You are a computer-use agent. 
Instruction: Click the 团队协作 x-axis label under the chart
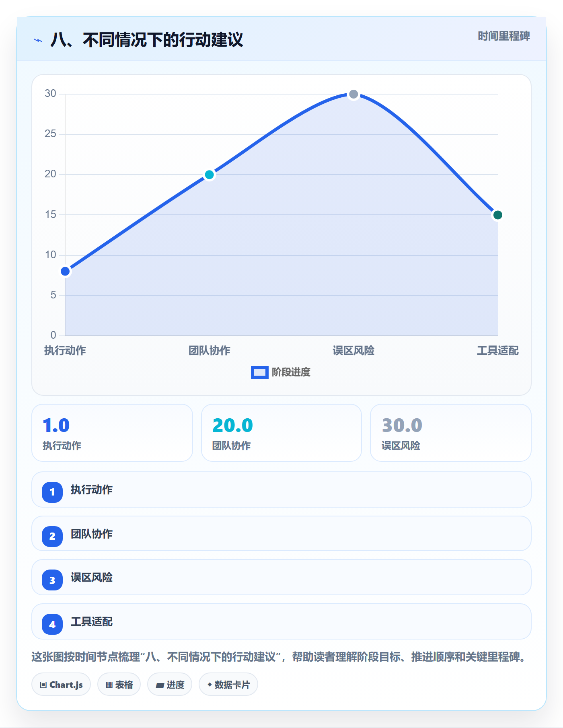pos(210,351)
